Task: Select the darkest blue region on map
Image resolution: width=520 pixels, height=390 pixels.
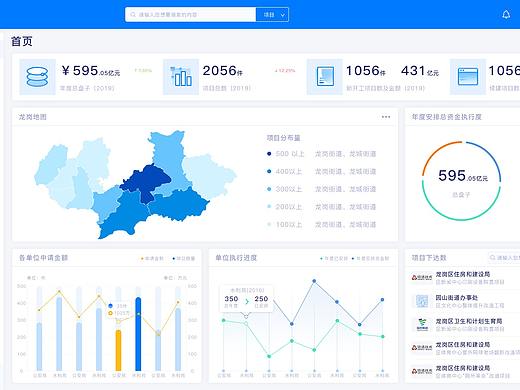Action: click(145, 182)
